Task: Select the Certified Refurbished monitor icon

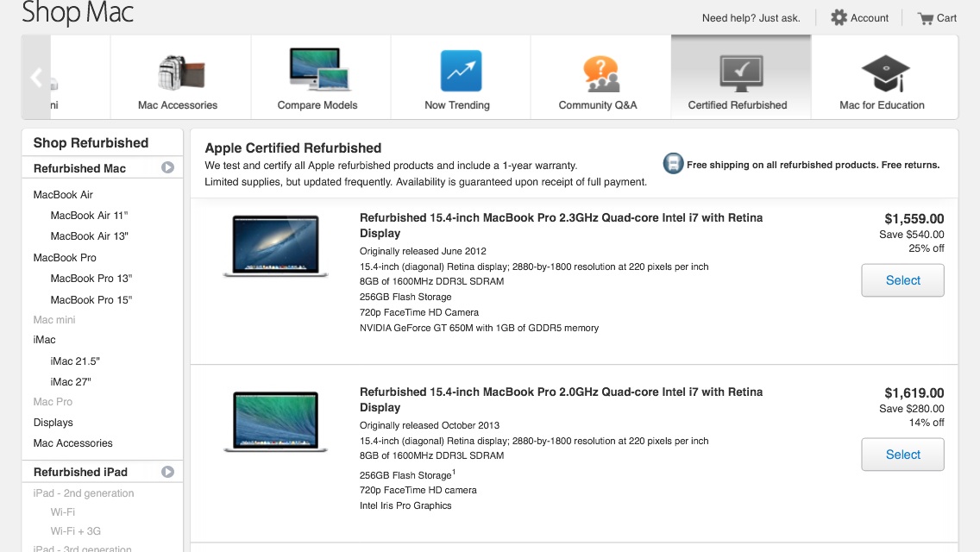Action: [x=741, y=73]
